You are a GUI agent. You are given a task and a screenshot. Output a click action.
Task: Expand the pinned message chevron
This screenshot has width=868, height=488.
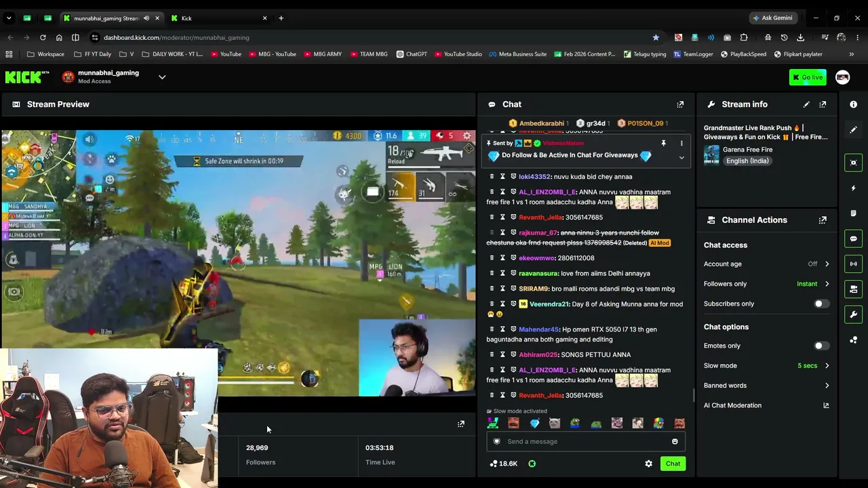tap(682, 157)
